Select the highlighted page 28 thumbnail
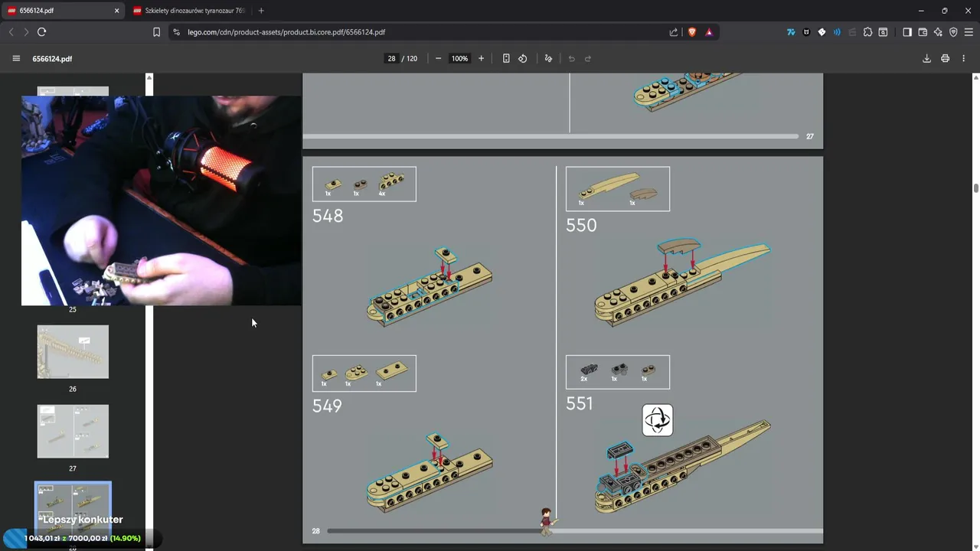 (73, 511)
